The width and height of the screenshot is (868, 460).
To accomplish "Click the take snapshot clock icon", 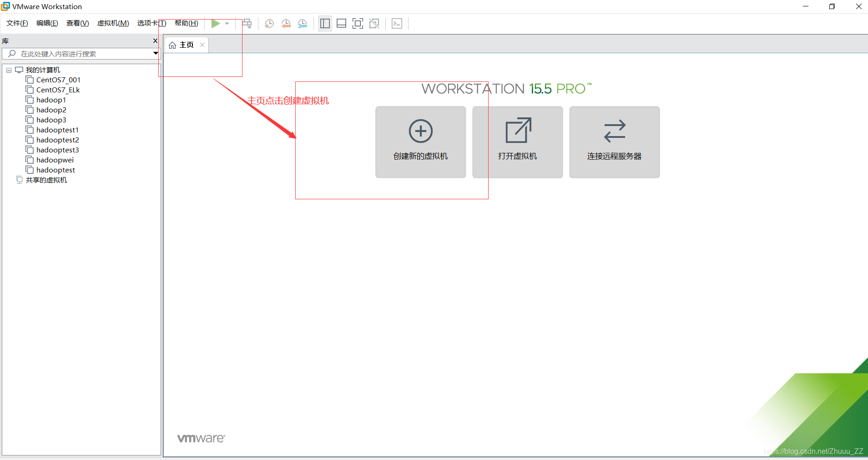I will coord(269,24).
